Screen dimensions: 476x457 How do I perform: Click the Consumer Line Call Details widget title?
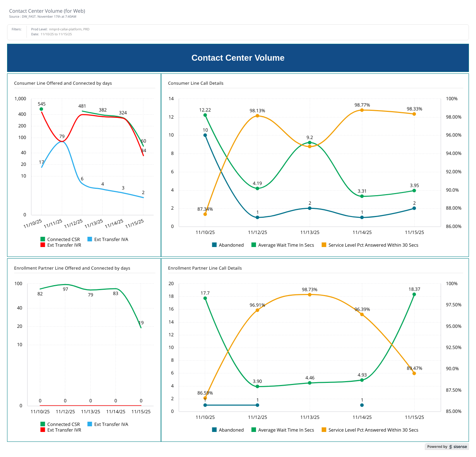[x=196, y=83]
